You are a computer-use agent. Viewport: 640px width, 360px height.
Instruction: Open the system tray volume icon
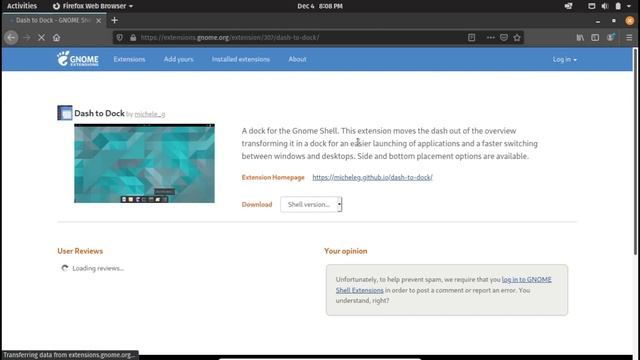point(605,6)
